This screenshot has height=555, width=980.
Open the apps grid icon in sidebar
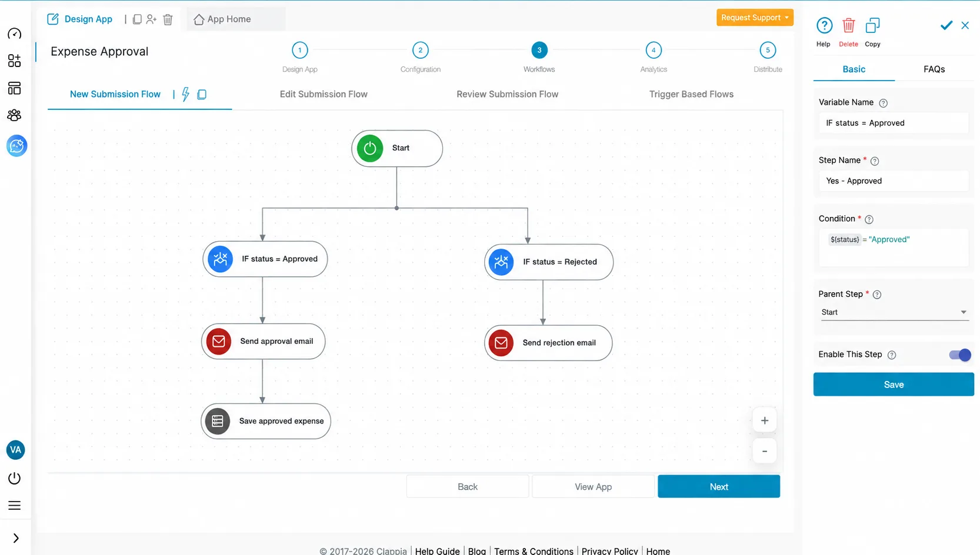tap(15, 61)
